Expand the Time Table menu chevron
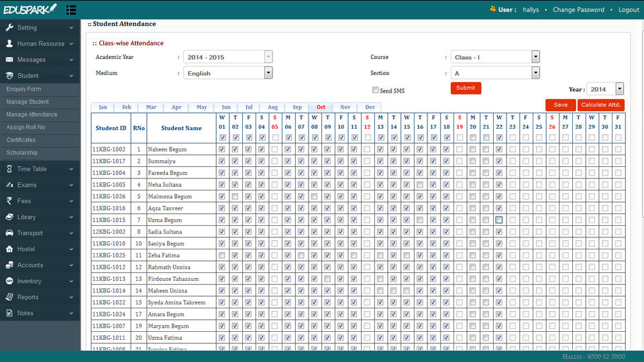 tap(72, 169)
